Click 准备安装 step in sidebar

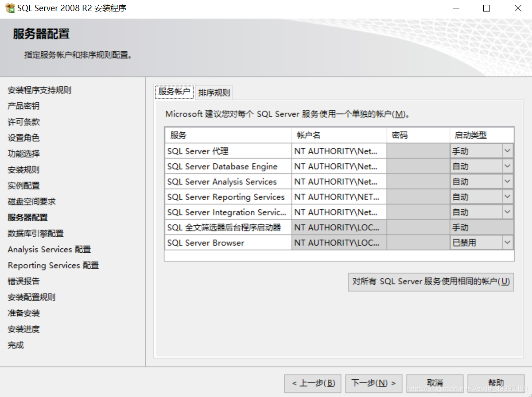(x=23, y=313)
